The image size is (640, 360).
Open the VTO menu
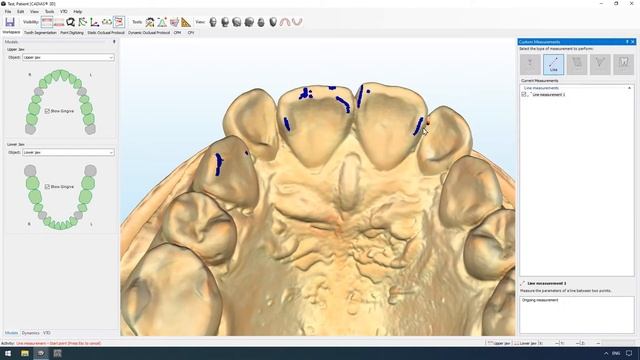pyautogui.click(x=64, y=11)
